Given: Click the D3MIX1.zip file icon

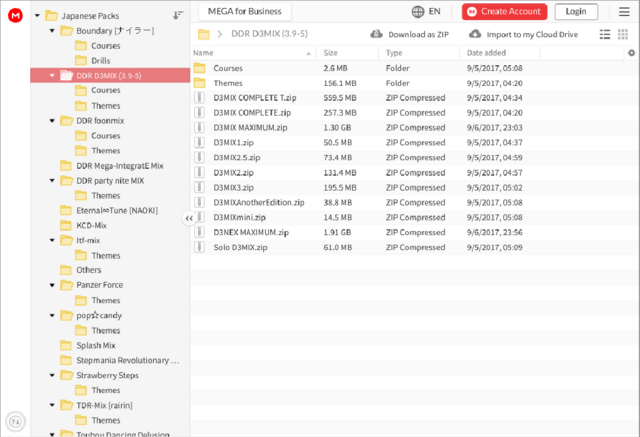Looking at the screenshot, I should [x=199, y=142].
